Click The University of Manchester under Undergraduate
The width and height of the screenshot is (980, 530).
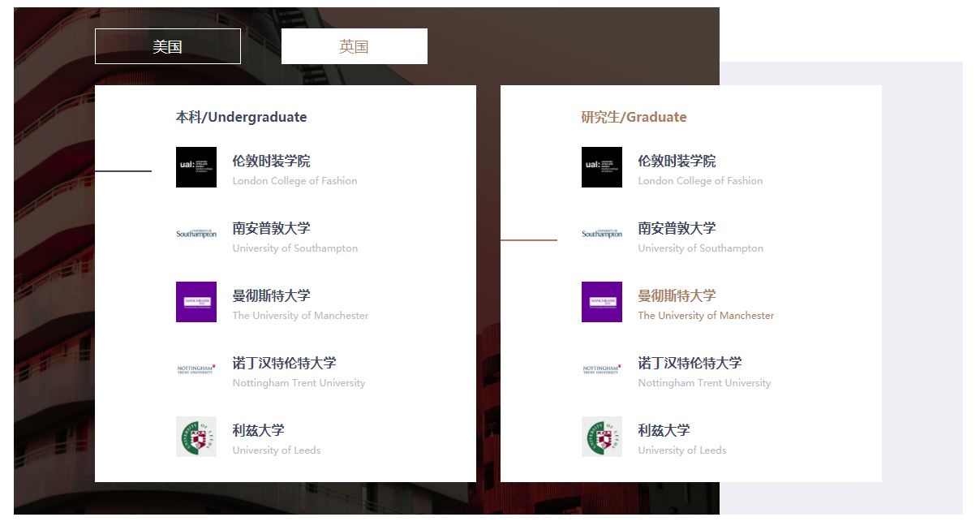point(301,316)
